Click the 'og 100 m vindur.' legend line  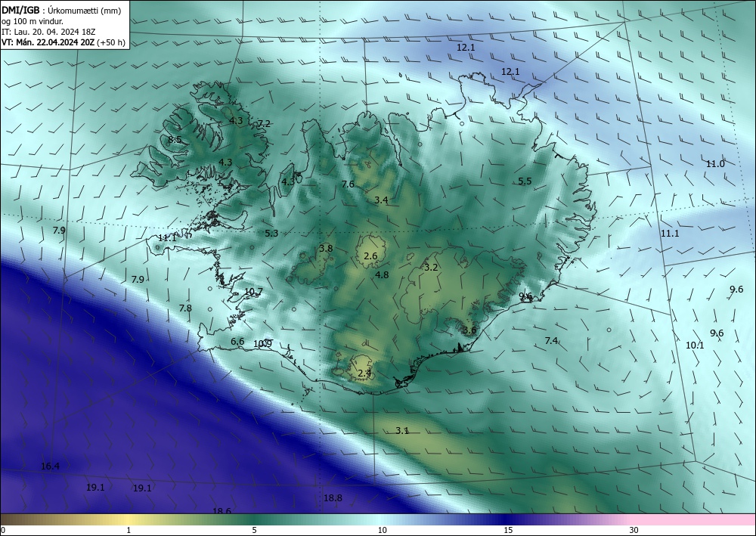tap(33, 21)
